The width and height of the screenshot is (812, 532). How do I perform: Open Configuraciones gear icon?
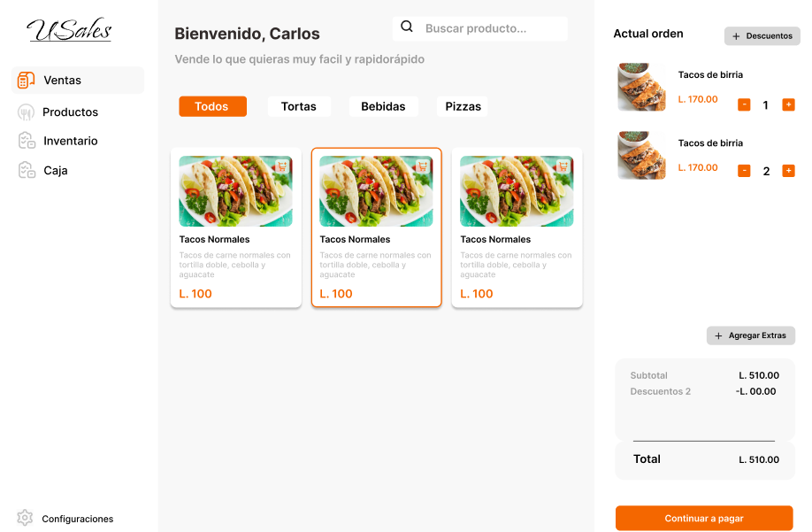pyautogui.click(x=25, y=518)
